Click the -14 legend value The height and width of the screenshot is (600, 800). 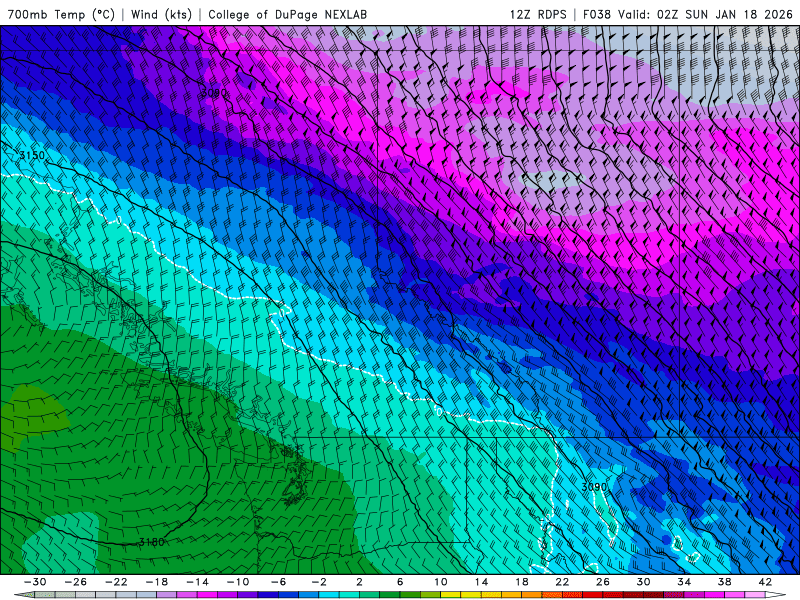197,582
